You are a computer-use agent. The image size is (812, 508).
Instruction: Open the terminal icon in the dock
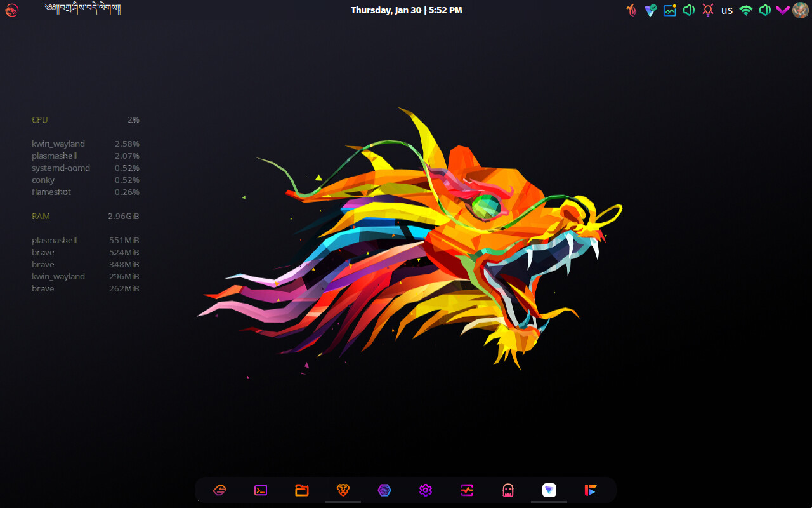click(x=261, y=490)
